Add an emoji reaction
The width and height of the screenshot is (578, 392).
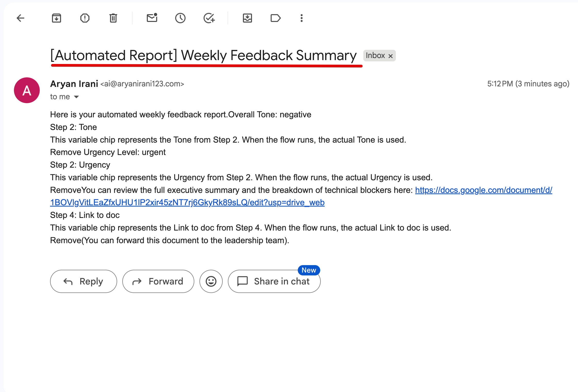click(x=211, y=281)
